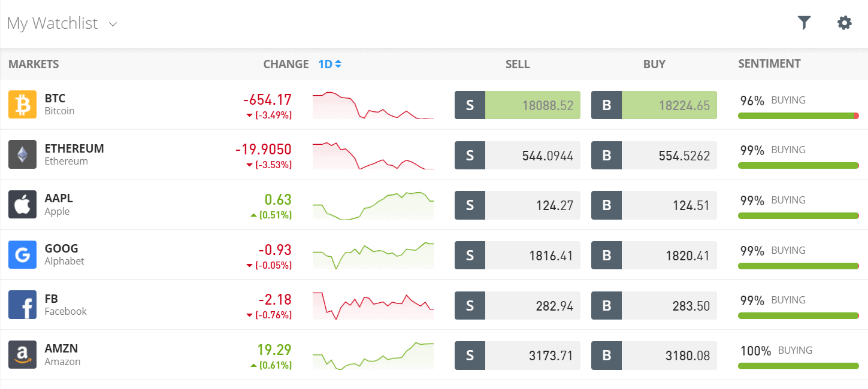The image size is (868, 389).
Task: Click the Ethereum logo icon
Action: click(22, 154)
